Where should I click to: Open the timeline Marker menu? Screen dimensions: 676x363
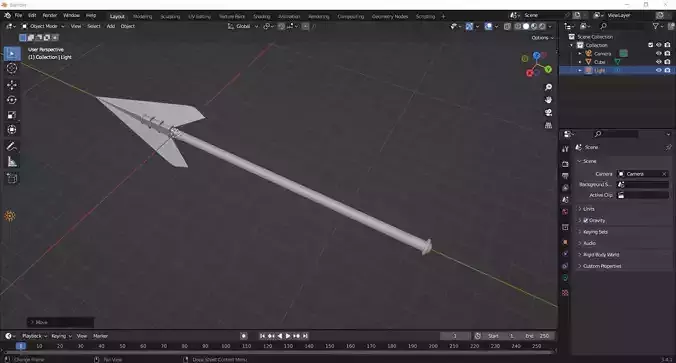coord(100,336)
